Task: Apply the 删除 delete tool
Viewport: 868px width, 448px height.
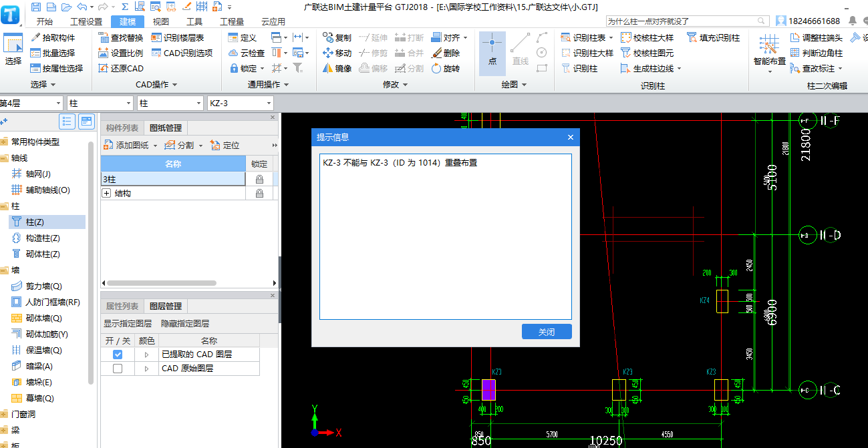Action: (446, 53)
